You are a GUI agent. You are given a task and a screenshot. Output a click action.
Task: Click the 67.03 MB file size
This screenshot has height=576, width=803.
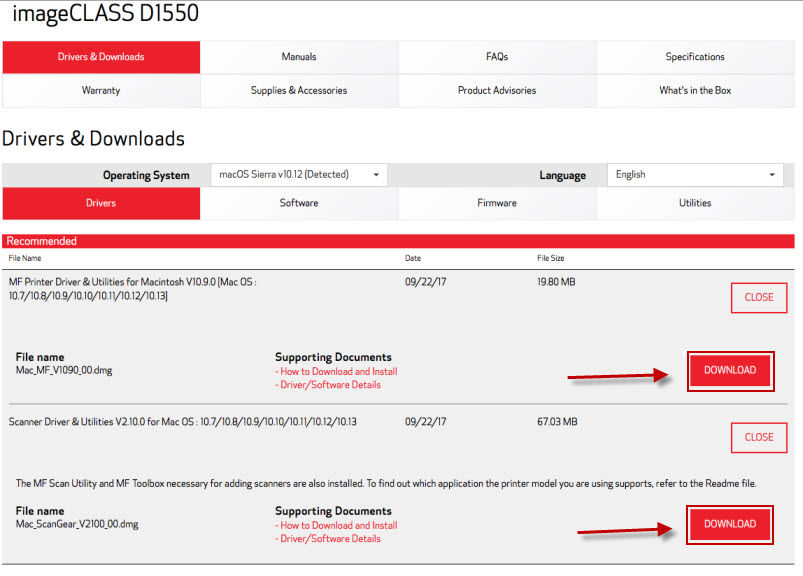pos(557,422)
